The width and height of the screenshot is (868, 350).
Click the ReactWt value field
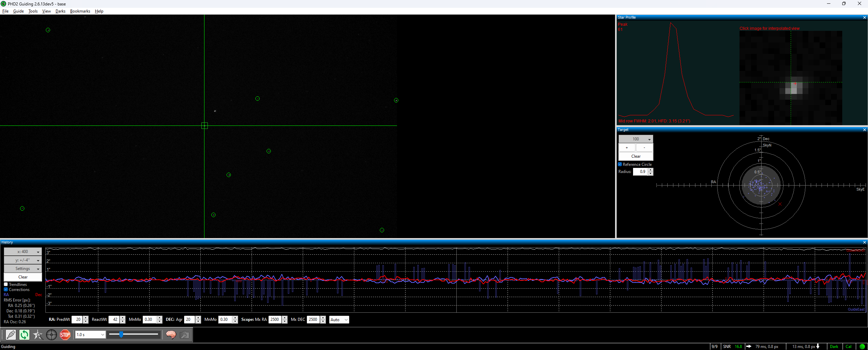pos(114,319)
